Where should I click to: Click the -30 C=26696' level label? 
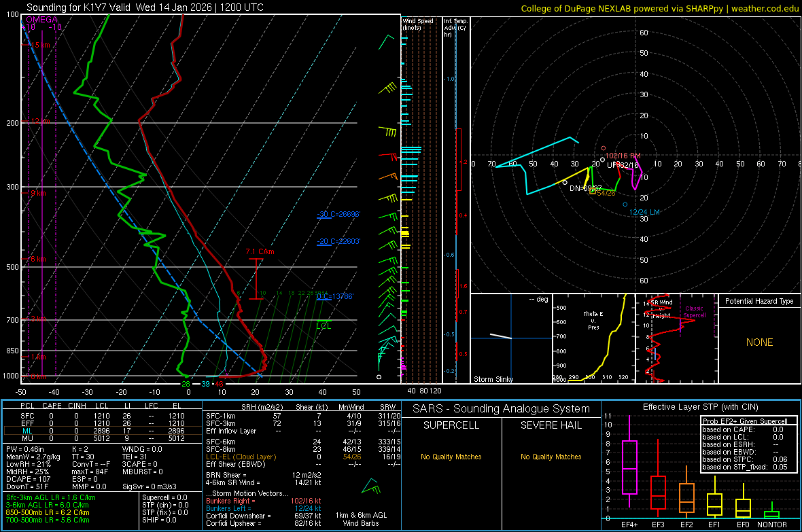338,214
